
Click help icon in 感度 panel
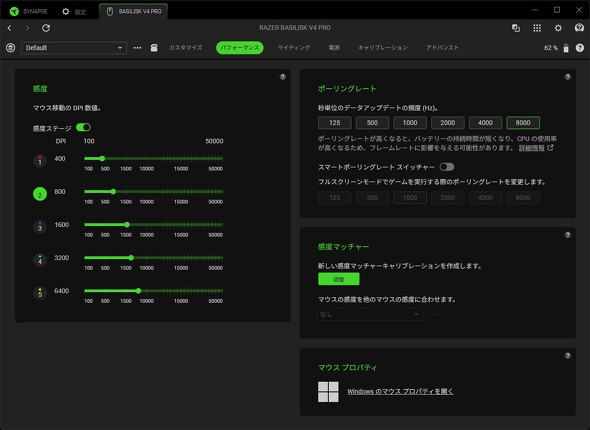(x=283, y=77)
